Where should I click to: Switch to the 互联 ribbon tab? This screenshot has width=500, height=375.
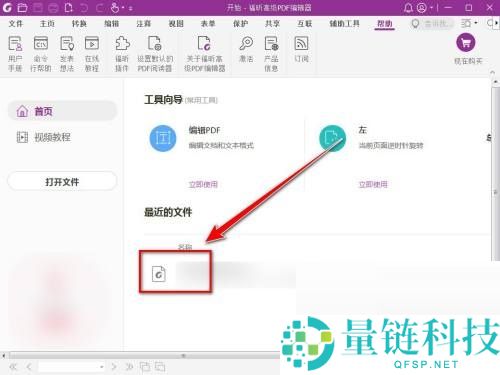coord(305,24)
